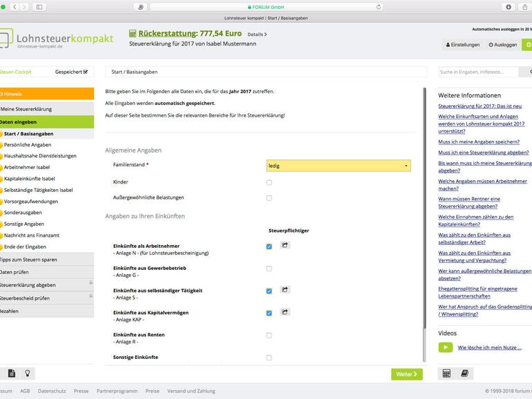Open the browser share icon
Image resolution: width=532 pixels, height=399 pixels.
click(x=525, y=7)
